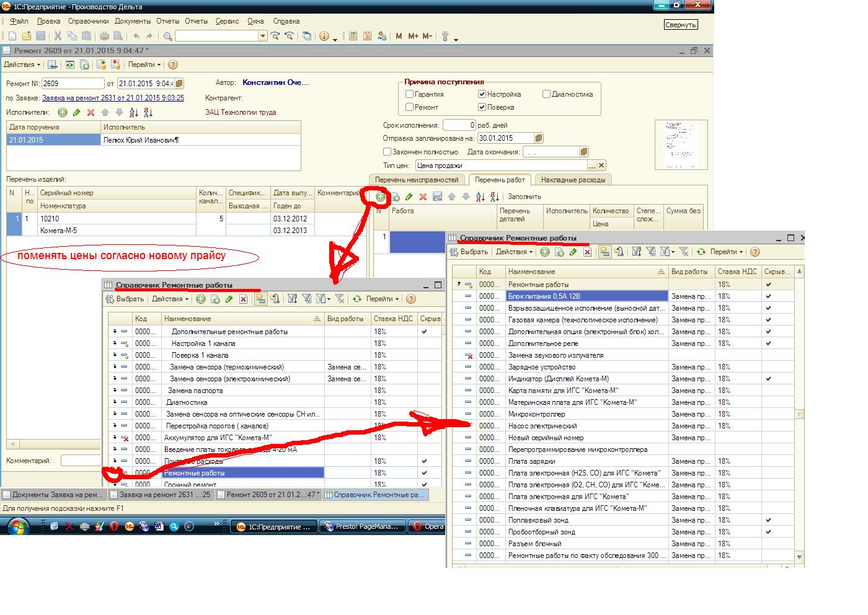Click the Заполнить button
Viewport: 868px width, 615px height.
pos(525,197)
